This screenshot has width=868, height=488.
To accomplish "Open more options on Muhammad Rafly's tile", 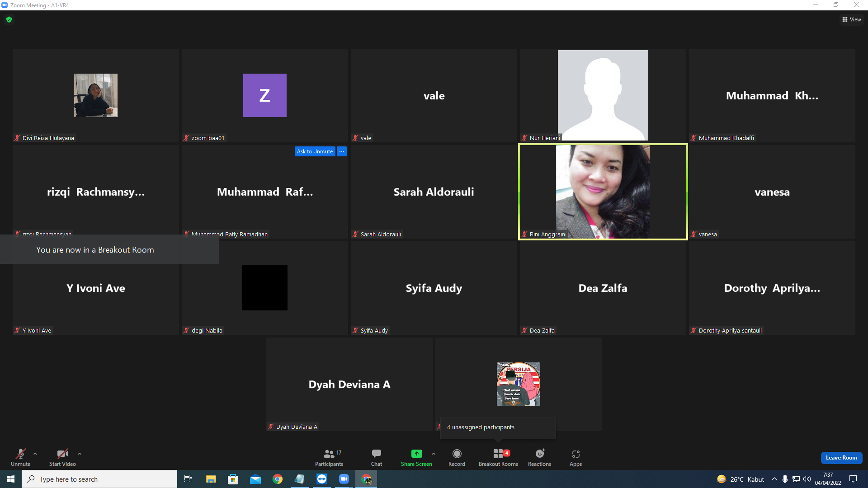I will (342, 151).
